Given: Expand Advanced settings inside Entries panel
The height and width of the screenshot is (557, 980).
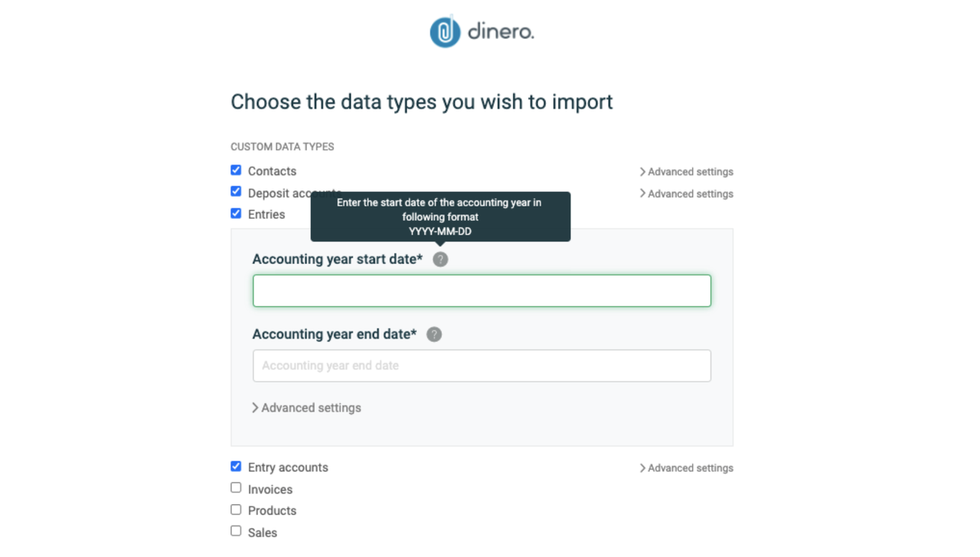Looking at the screenshot, I should 307,408.
